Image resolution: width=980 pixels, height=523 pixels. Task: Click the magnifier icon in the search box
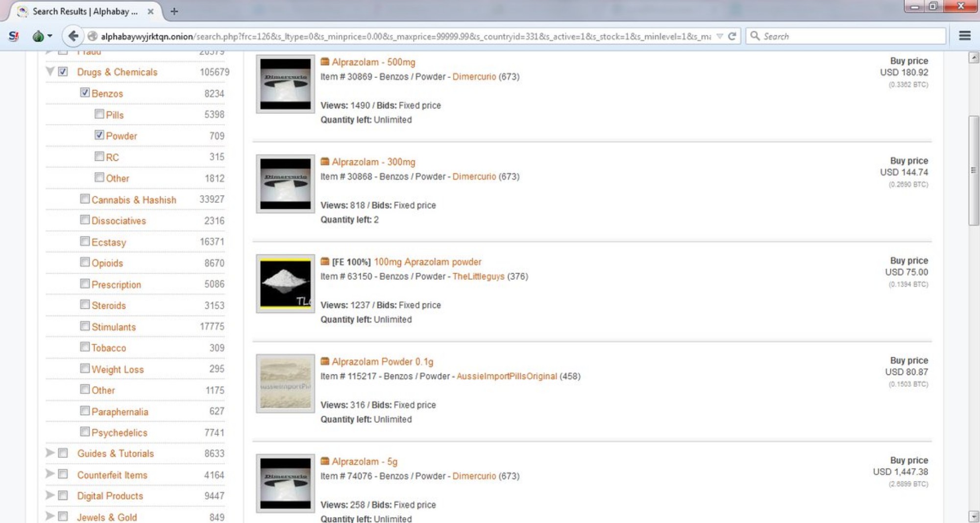coord(755,36)
